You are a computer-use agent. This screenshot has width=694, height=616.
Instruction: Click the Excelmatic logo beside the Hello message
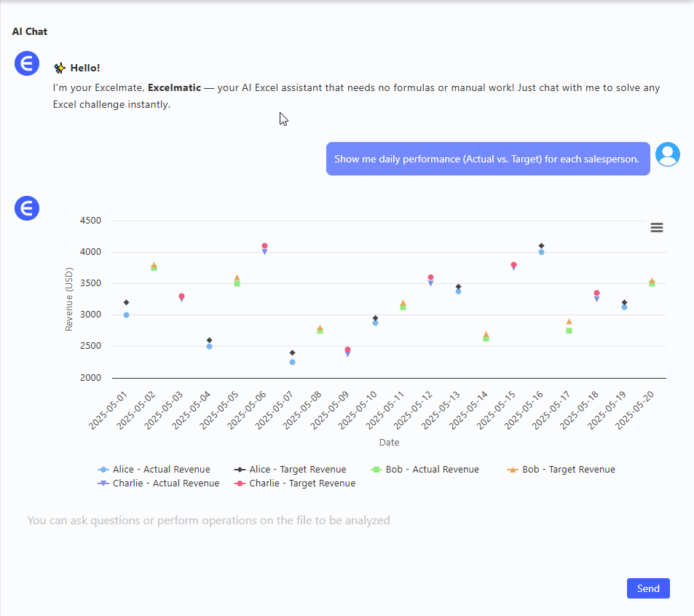27,63
